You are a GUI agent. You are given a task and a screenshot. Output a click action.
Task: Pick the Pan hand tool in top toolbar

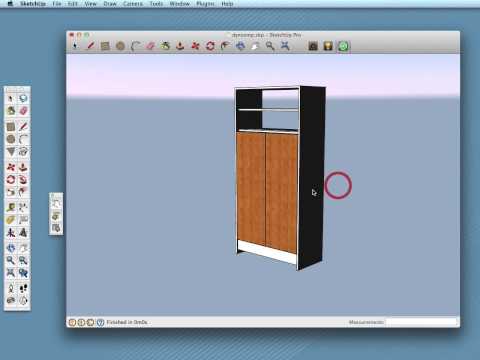(255, 46)
